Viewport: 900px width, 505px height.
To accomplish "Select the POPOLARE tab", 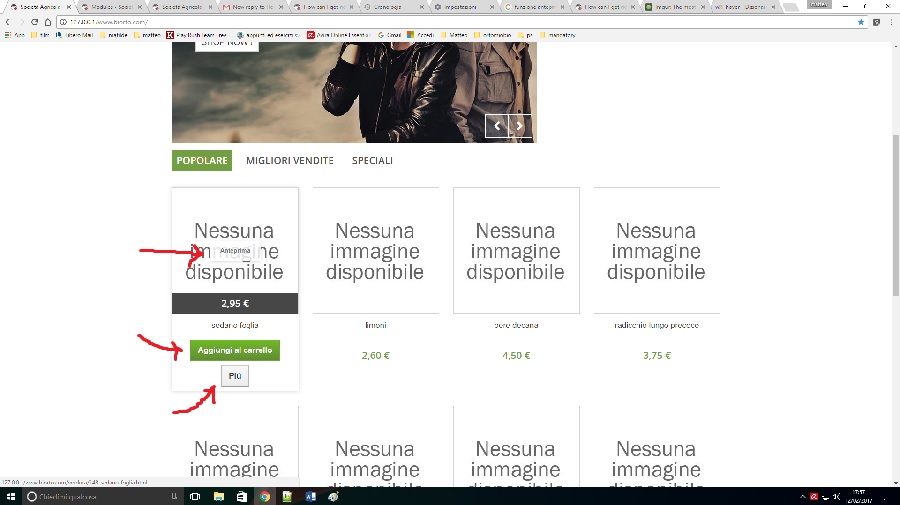I will (x=201, y=161).
